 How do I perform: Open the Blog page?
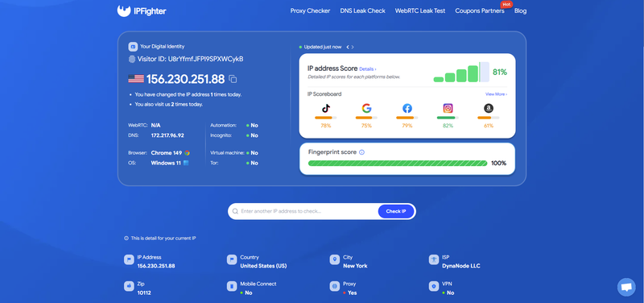click(520, 11)
